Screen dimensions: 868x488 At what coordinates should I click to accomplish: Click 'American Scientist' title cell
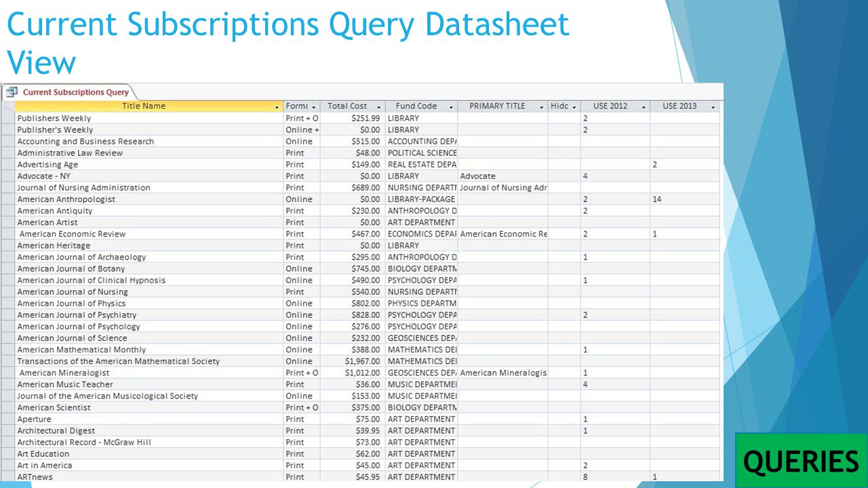tap(149, 407)
